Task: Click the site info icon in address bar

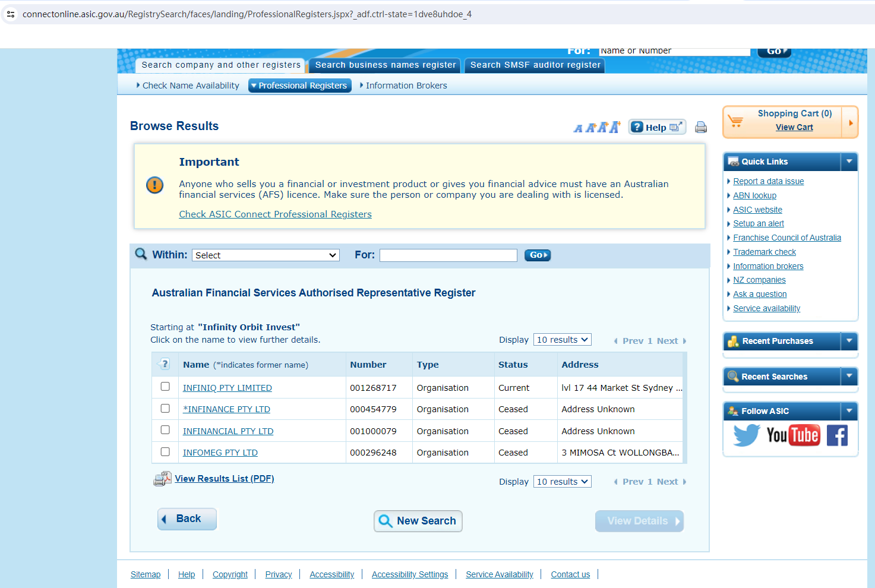Action: pos(11,14)
